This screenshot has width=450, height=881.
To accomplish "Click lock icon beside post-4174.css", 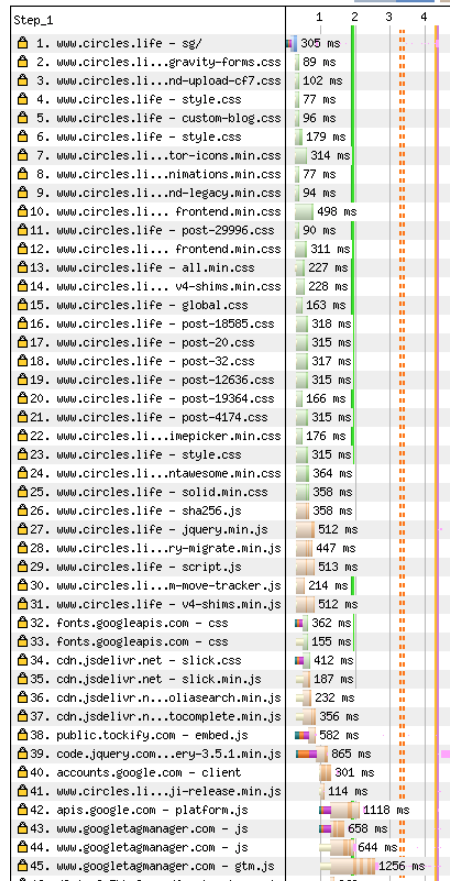I will point(22,417).
